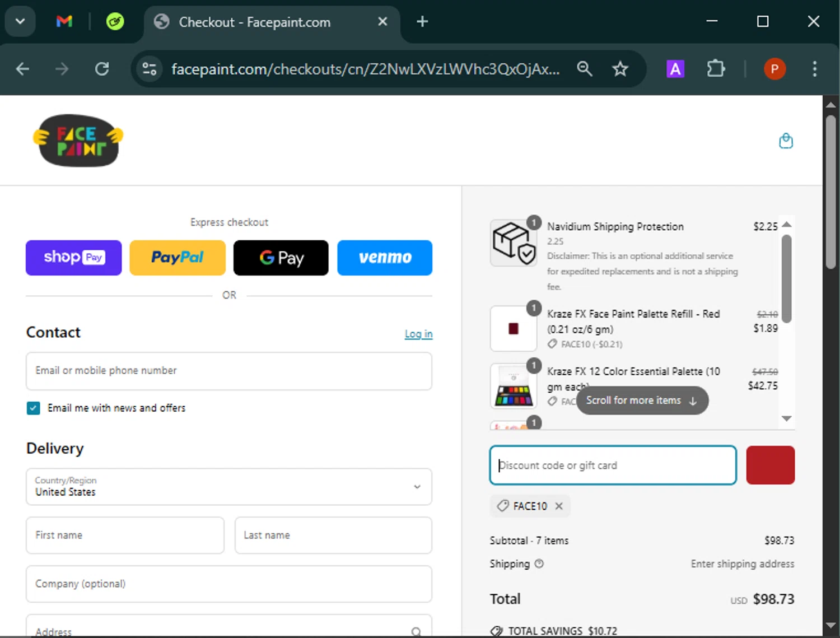Focus the Discount code or gift card field
The width and height of the screenshot is (840, 638).
pyautogui.click(x=613, y=465)
